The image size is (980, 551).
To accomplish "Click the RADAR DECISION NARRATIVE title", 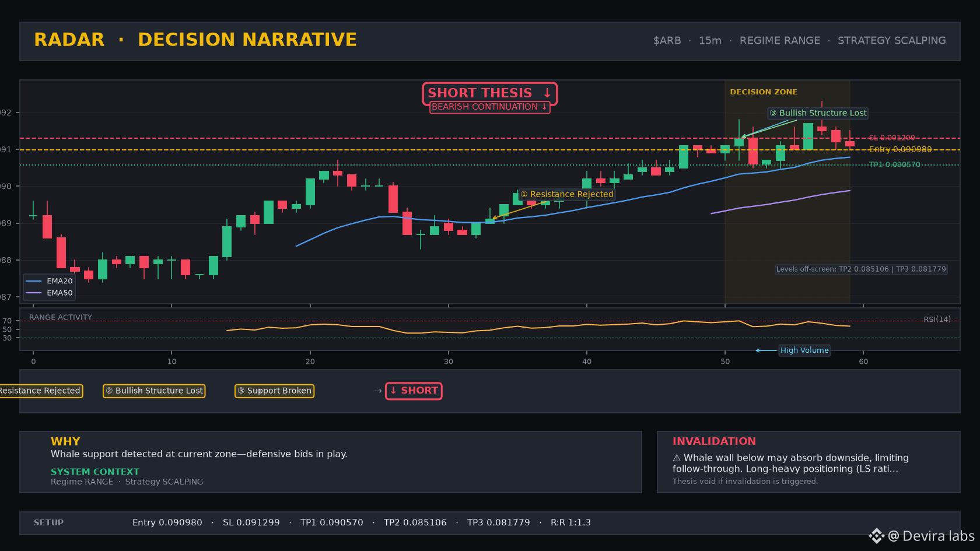I will 195,40.
